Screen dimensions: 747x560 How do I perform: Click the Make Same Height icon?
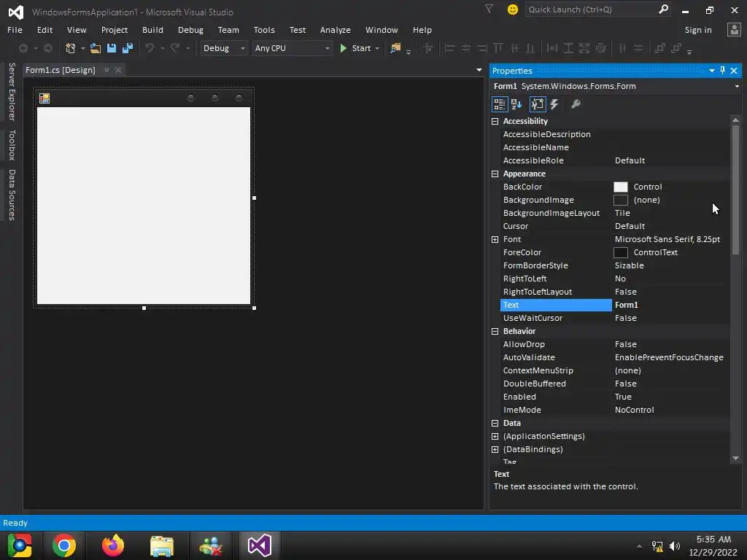(568, 48)
